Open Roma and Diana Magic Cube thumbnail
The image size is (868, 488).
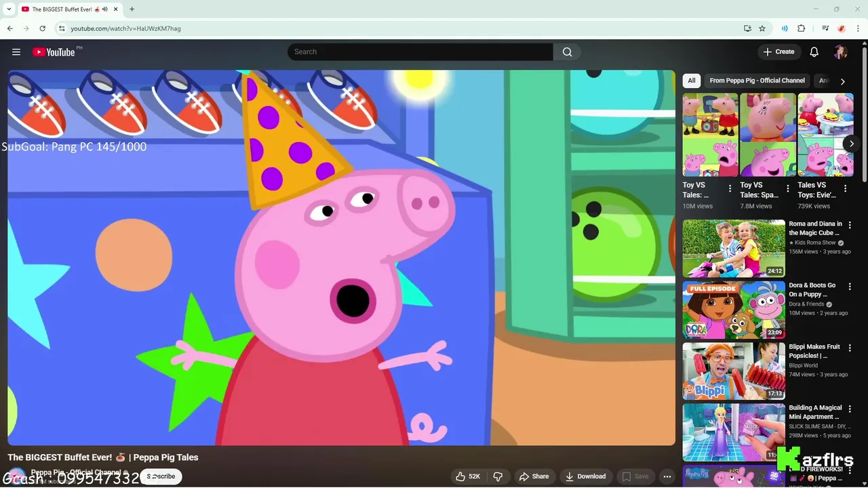734,248
